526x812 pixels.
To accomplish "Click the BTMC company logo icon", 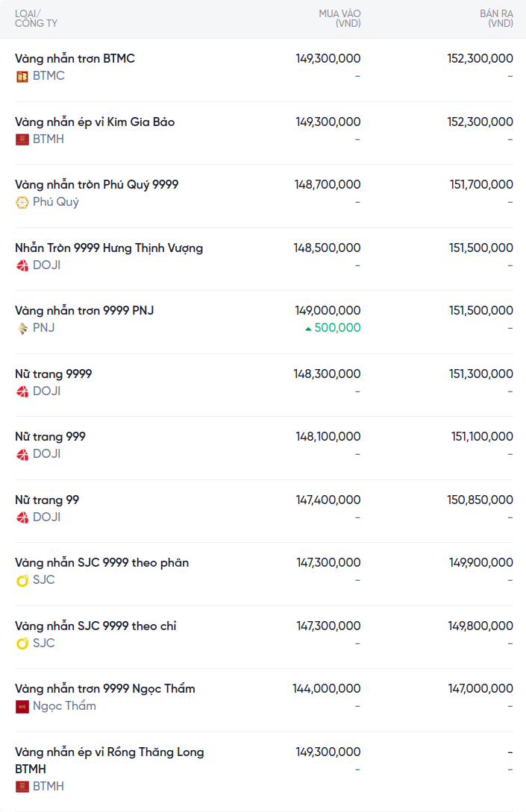I will coord(22,76).
